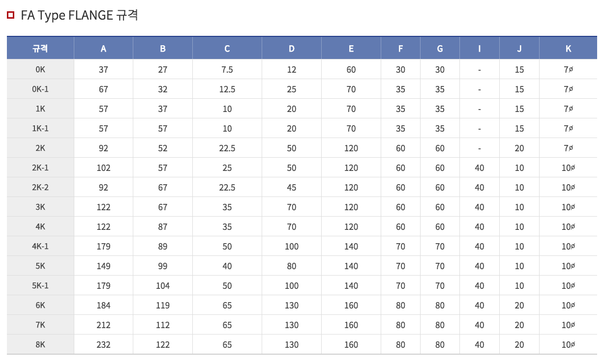Select value 12.5 in the 0K-1 row
The image size is (605, 364).
coord(227,89)
